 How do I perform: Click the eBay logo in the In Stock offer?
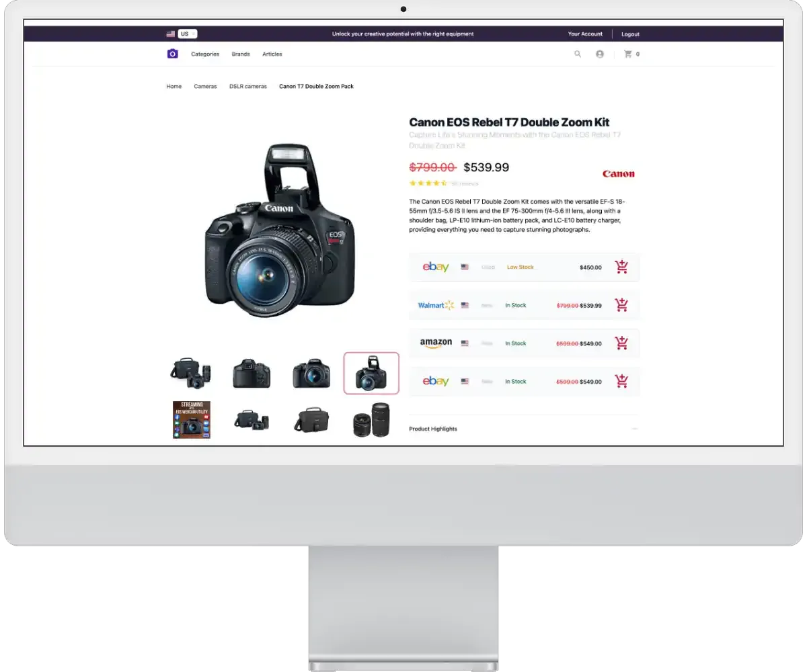coord(436,381)
